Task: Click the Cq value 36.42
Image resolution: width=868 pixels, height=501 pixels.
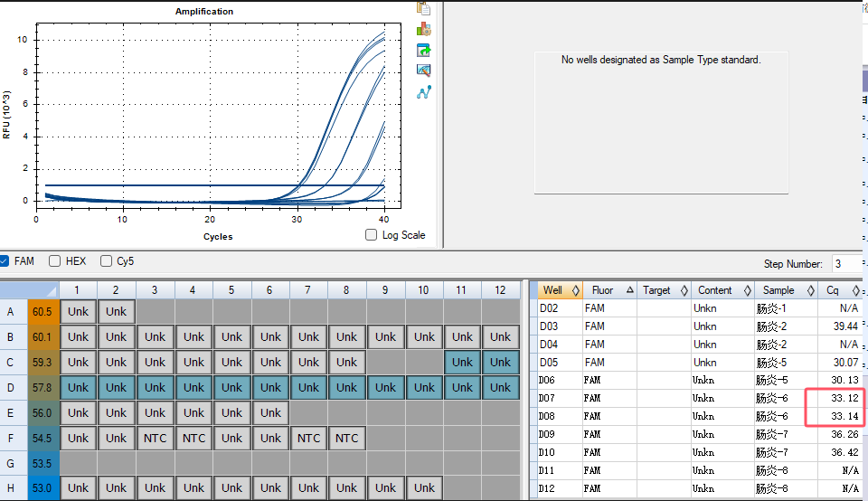Action: pyautogui.click(x=844, y=452)
